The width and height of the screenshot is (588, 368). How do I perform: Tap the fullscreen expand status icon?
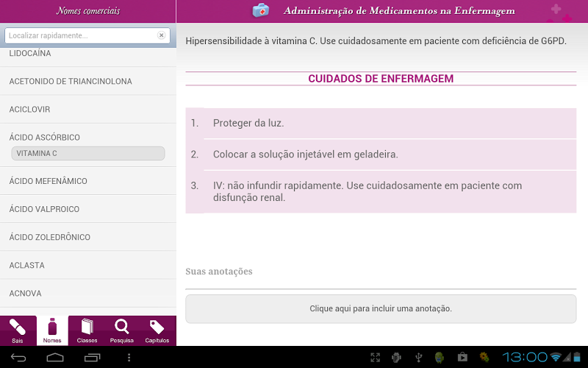pos(376,357)
